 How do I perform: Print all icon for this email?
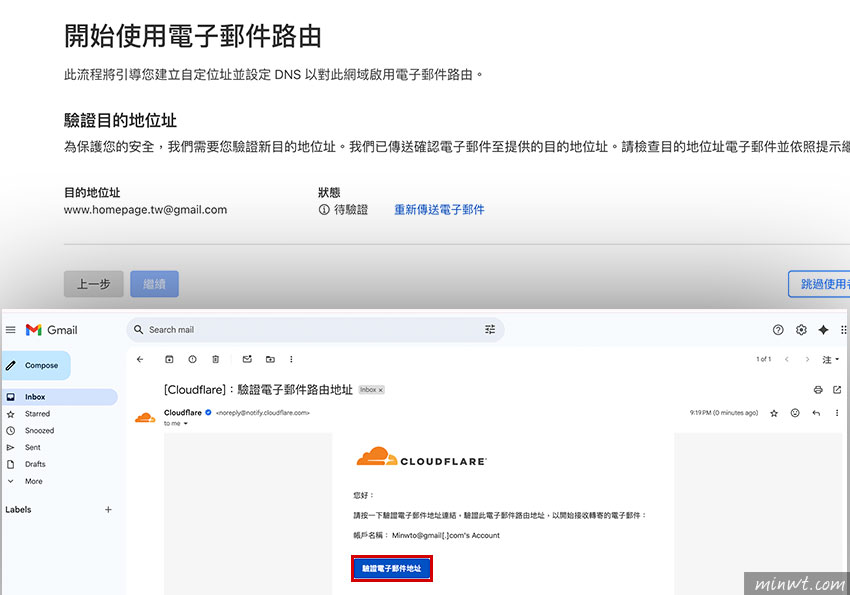click(x=818, y=390)
